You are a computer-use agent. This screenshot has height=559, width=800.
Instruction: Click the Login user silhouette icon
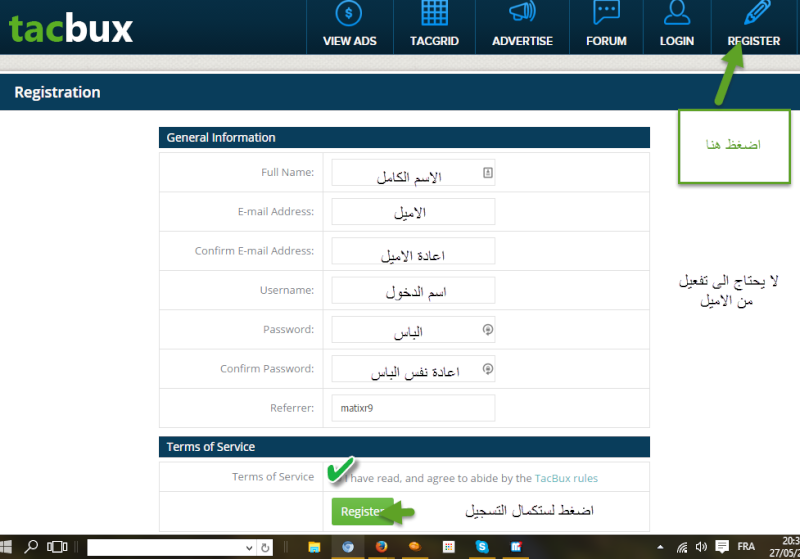point(677,12)
